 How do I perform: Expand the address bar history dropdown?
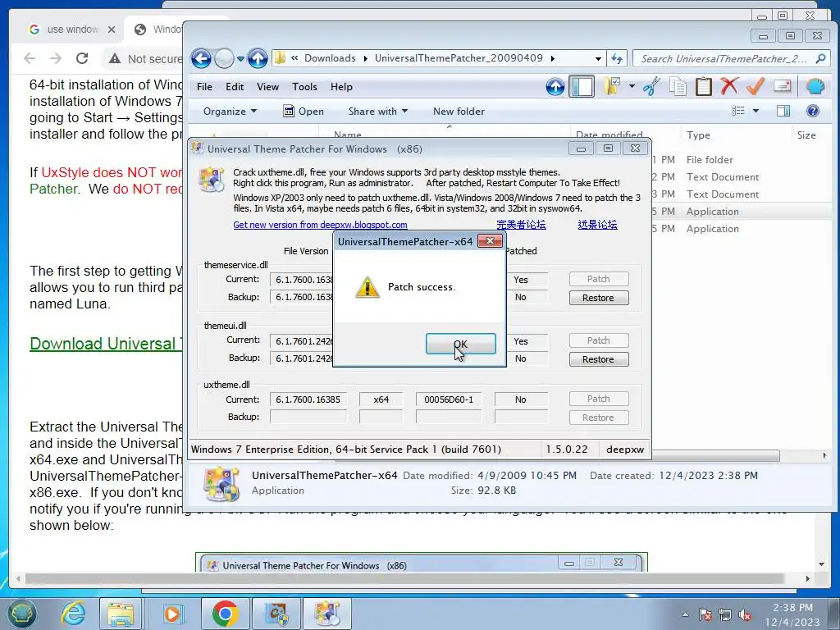point(598,58)
